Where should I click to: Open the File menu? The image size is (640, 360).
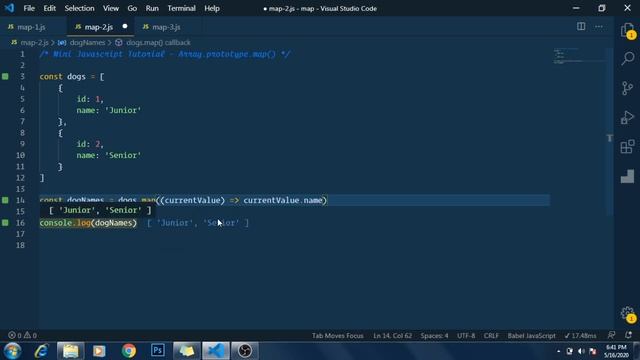[29, 8]
